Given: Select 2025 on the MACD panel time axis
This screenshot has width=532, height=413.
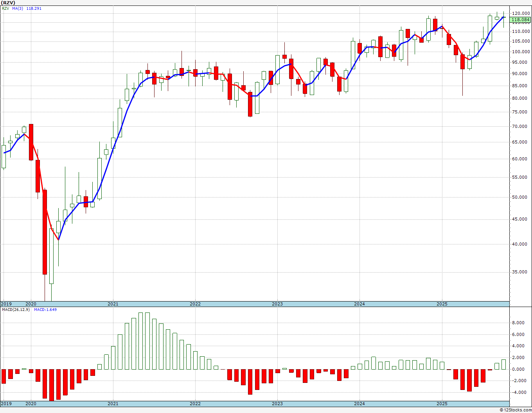Looking at the screenshot, I should click(x=442, y=404).
